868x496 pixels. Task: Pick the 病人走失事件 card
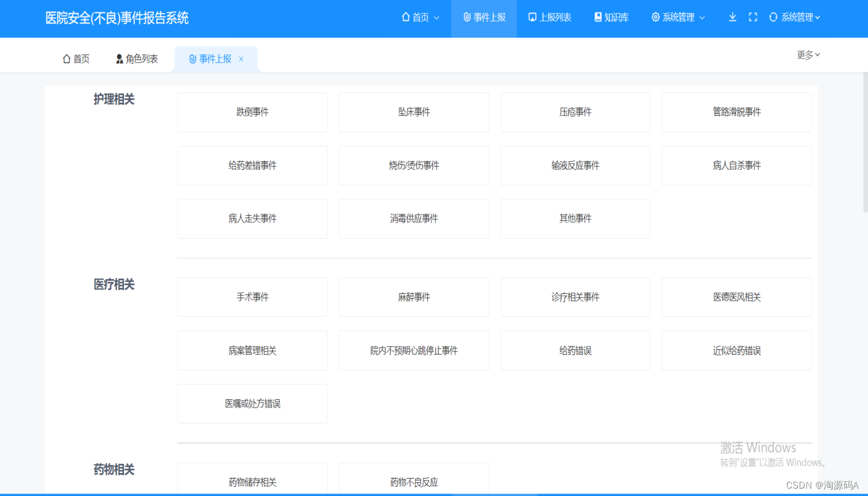(252, 219)
